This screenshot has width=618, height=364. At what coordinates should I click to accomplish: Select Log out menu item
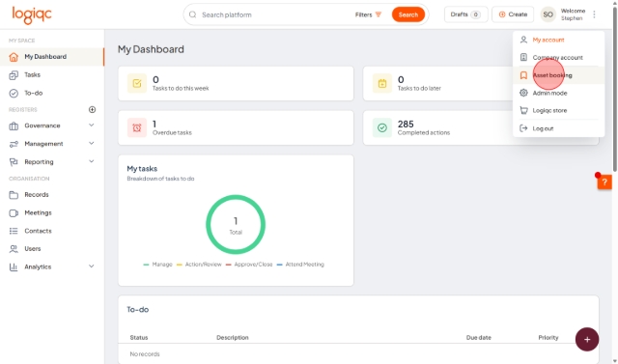point(558,128)
